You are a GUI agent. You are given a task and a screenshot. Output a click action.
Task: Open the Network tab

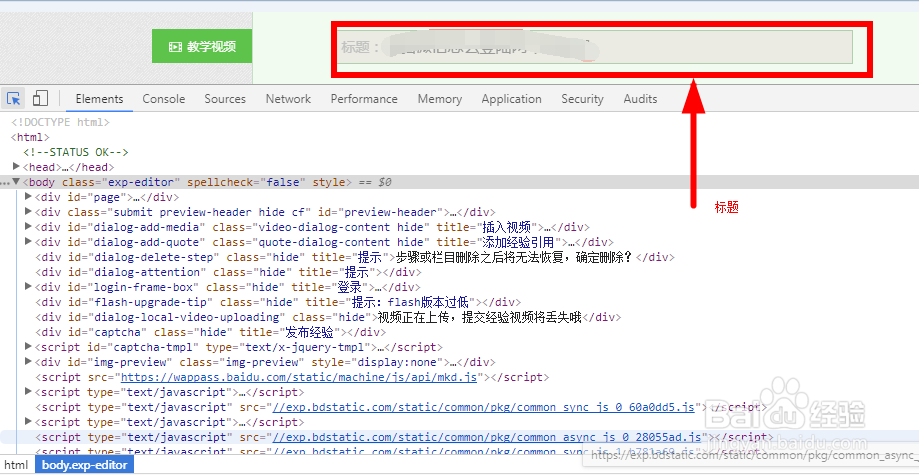pyautogui.click(x=288, y=99)
